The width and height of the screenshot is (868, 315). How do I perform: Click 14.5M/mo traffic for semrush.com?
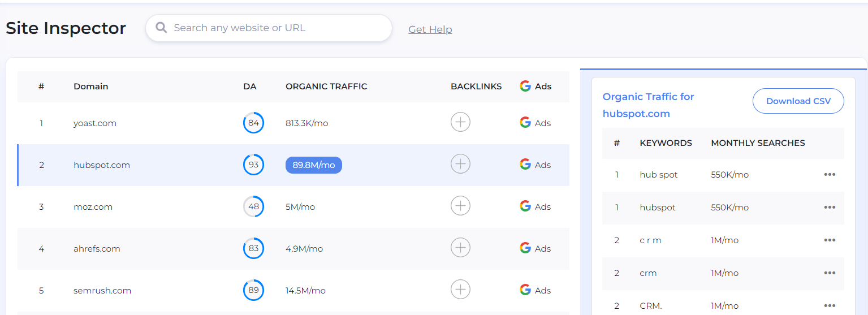point(305,291)
